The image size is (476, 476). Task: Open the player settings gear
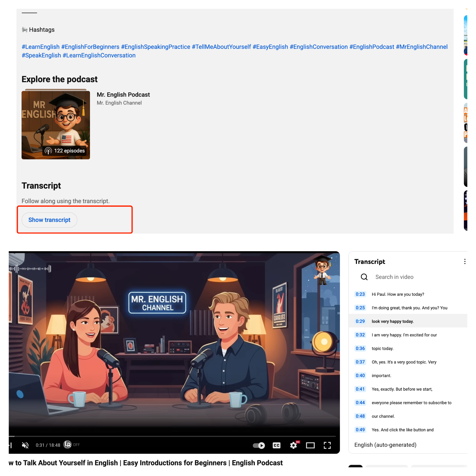pyautogui.click(x=294, y=446)
